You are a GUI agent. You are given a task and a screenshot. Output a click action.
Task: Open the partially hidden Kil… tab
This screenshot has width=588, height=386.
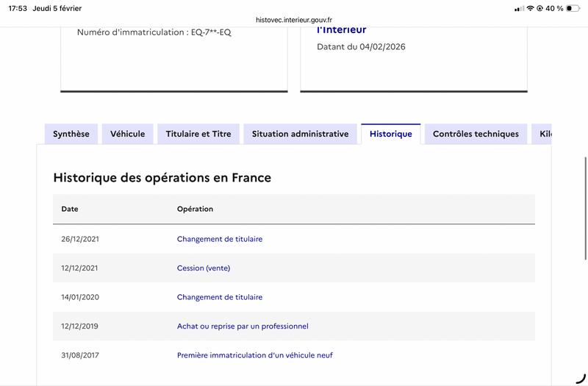(x=544, y=134)
